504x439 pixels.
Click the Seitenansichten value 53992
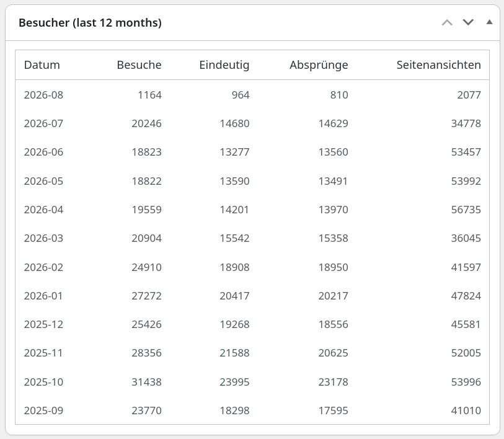(466, 181)
